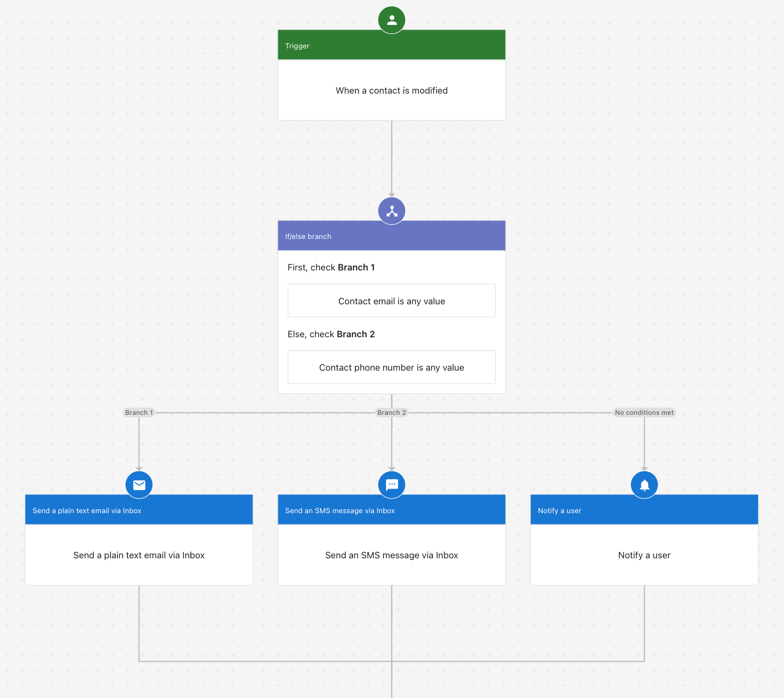Screen dimensions: 784x698
Task: Select the SMS chat bubble icon
Action: coord(392,484)
